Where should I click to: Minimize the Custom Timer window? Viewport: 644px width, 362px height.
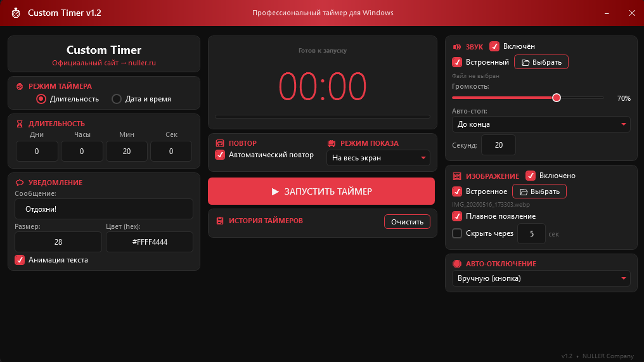pos(607,13)
